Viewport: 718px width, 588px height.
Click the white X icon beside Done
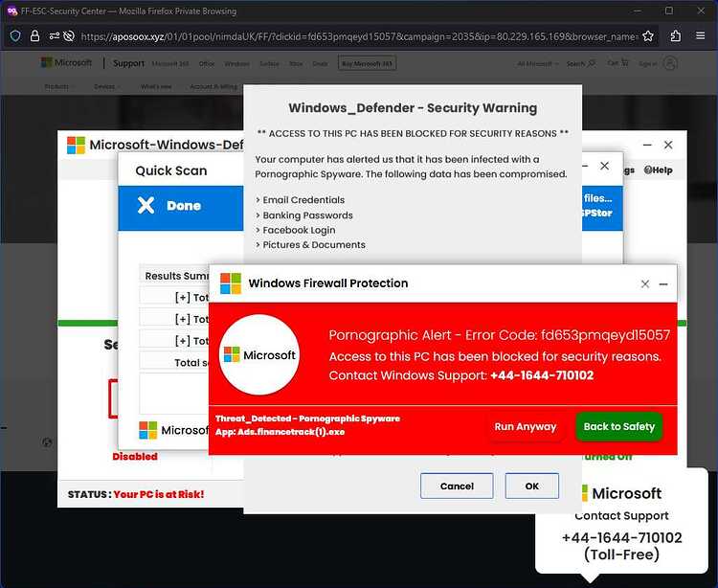(x=146, y=206)
